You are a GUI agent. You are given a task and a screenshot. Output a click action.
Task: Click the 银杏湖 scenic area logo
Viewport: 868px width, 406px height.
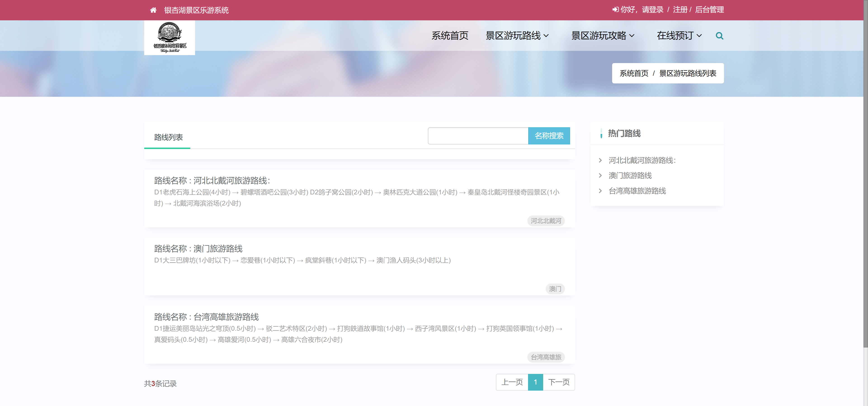point(170,37)
